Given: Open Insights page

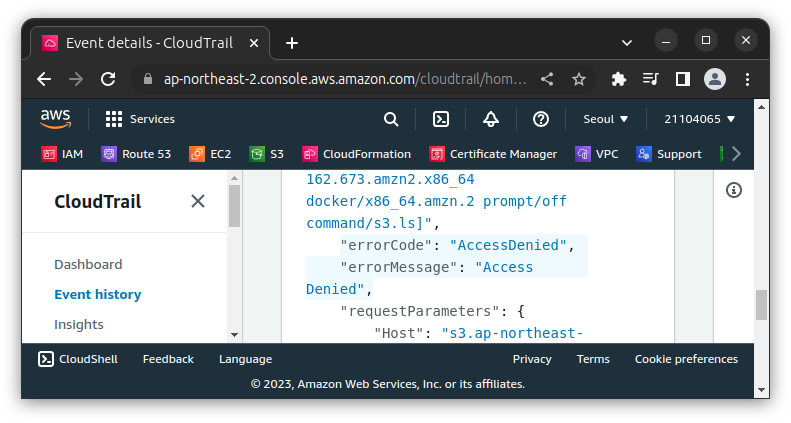Looking at the screenshot, I should tap(79, 324).
